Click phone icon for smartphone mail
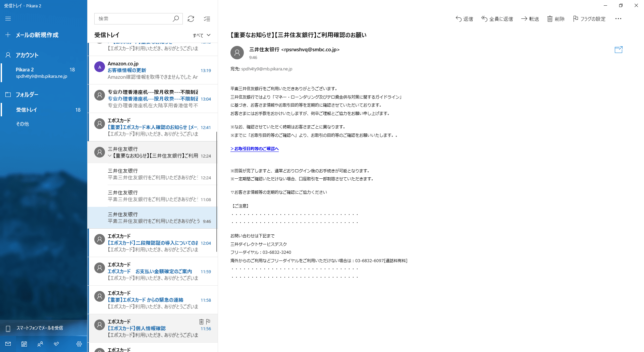The width and height of the screenshot is (644, 352). (8, 328)
